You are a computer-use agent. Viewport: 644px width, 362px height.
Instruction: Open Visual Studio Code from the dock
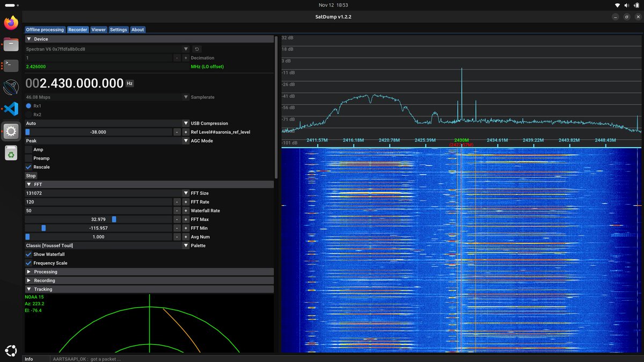click(x=11, y=108)
